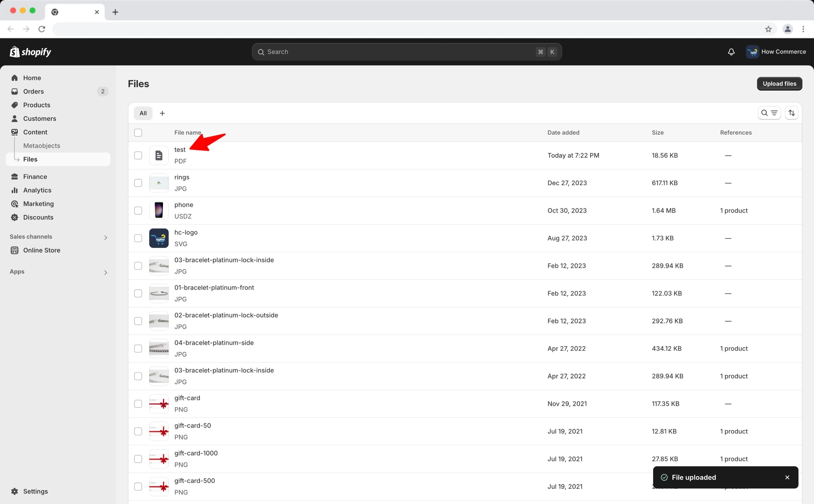Expand the Sales channels section
814x504 pixels.
(105, 238)
